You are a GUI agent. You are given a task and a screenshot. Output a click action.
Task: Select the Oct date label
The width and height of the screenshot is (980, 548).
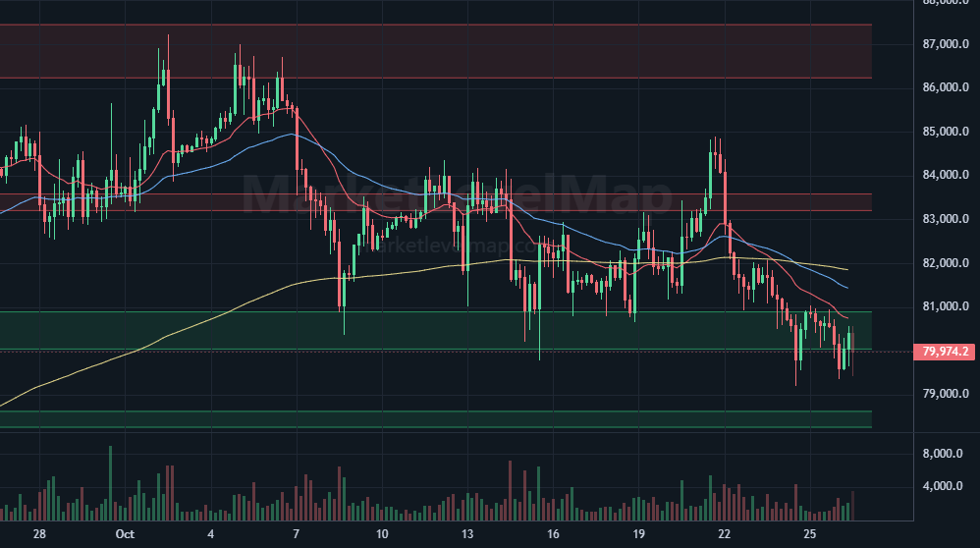click(x=125, y=534)
